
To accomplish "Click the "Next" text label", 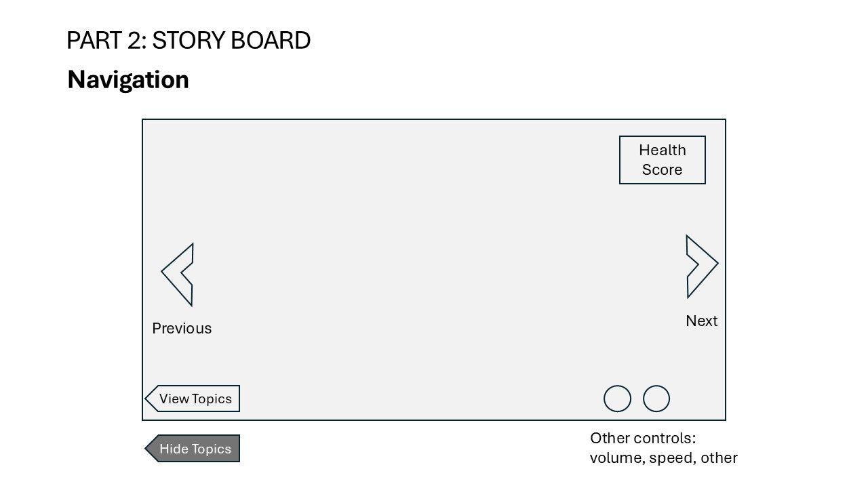I will click(701, 321).
